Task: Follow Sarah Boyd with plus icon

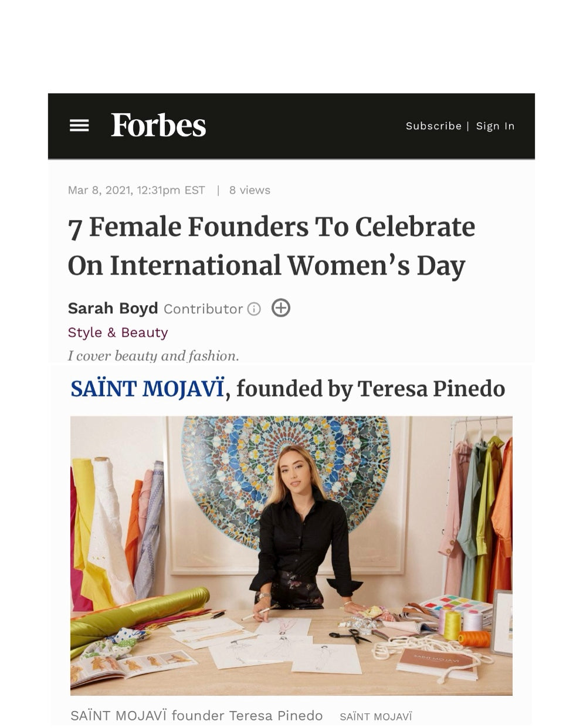Action: (281, 308)
